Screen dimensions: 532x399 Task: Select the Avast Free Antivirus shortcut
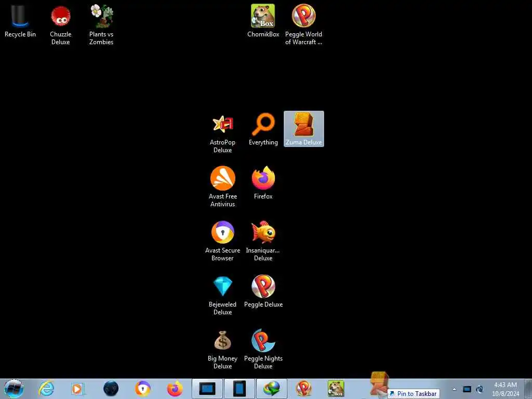coord(222,187)
